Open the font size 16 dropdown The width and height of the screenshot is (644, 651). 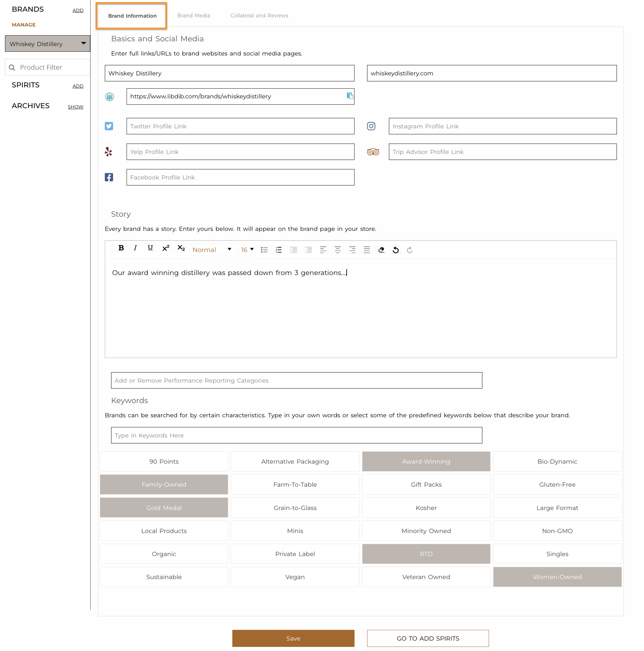tap(247, 250)
